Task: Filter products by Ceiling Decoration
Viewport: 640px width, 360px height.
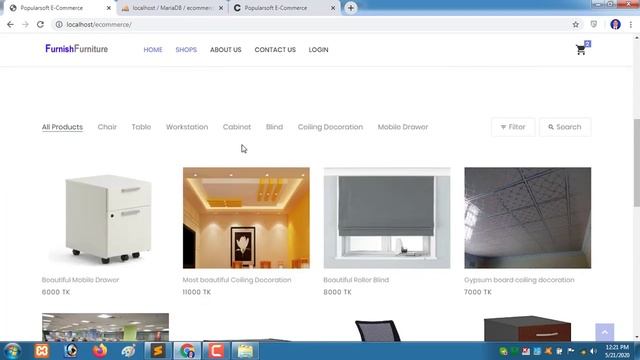Action: pyautogui.click(x=330, y=127)
